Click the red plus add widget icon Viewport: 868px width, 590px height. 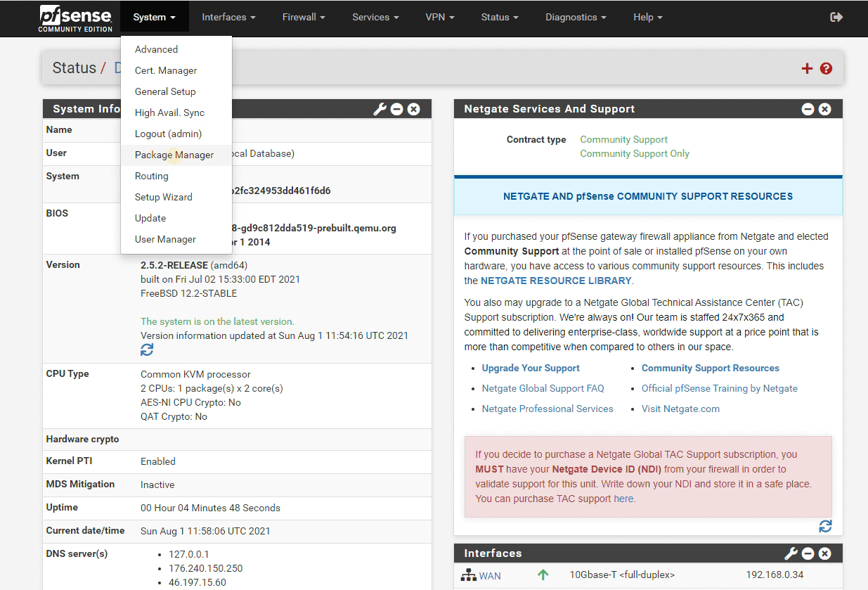(807, 68)
